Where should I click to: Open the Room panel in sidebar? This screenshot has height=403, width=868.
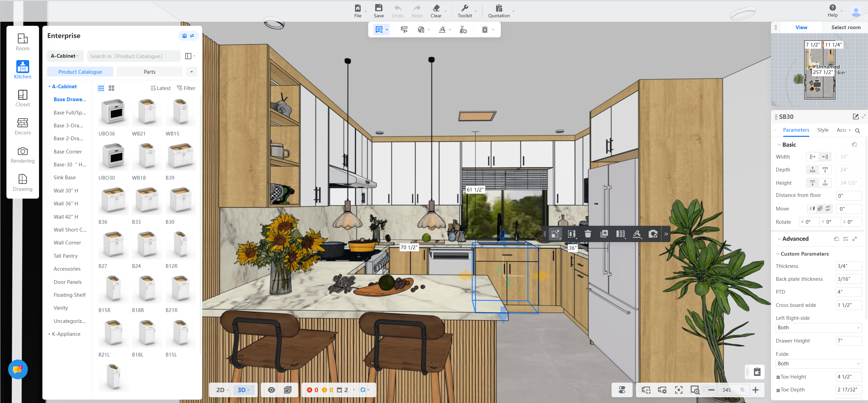tap(22, 42)
